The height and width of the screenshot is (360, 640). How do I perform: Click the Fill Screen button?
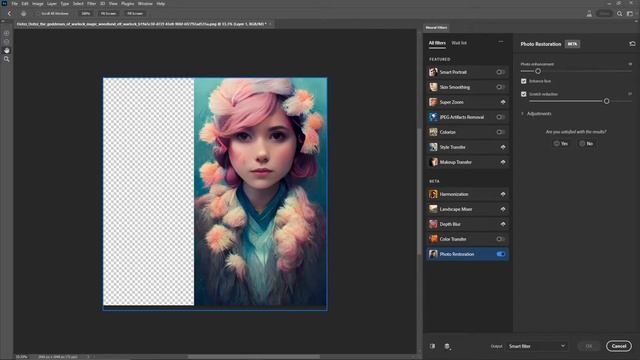[x=135, y=13]
